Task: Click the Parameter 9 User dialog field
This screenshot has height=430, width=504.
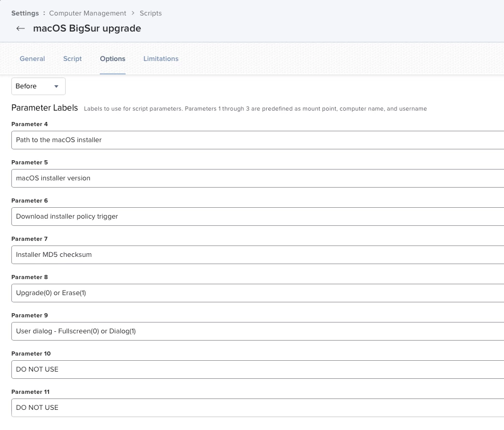Action: pyautogui.click(x=258, y=331)
